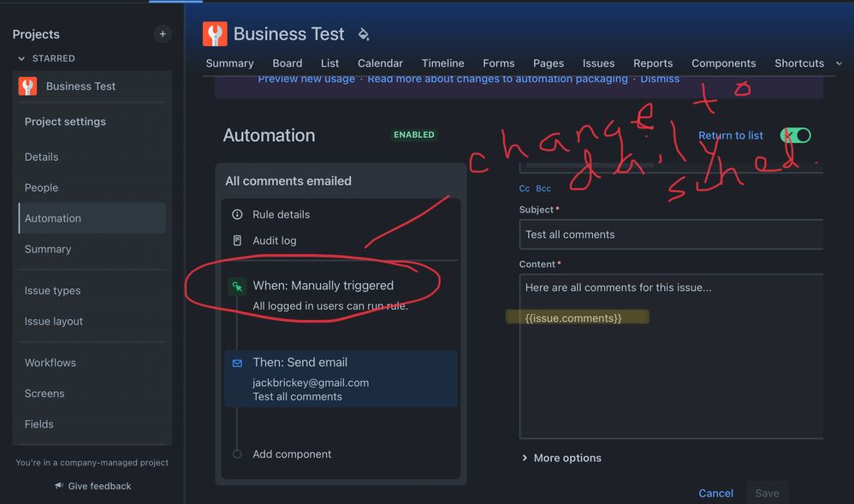
Task: Click Add component in rule
Action: tap(292, 454)
